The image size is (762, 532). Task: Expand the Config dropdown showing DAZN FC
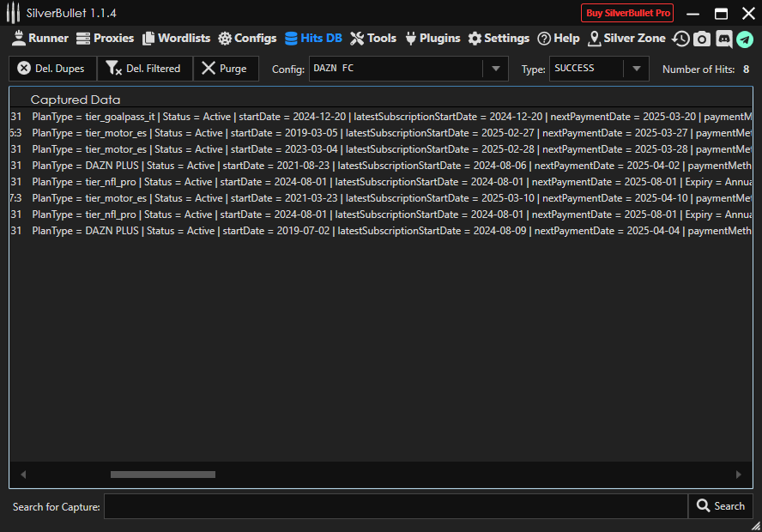(x=496, y=69)
